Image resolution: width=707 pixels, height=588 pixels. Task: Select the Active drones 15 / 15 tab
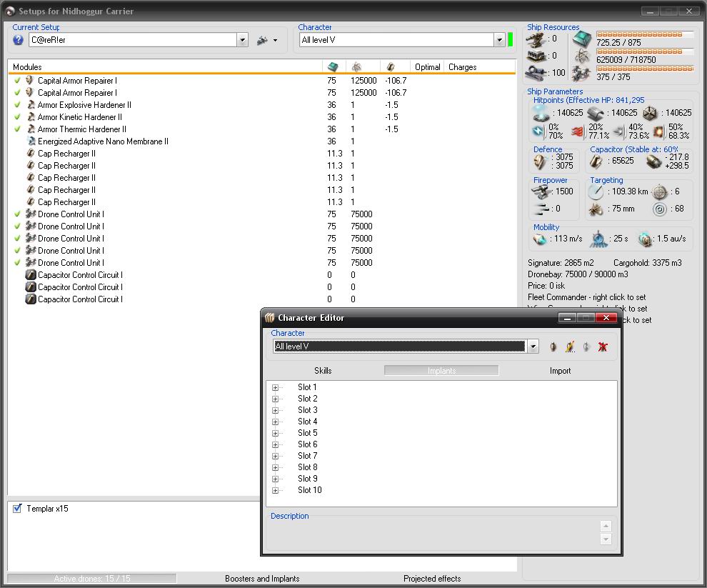[92, 579]
